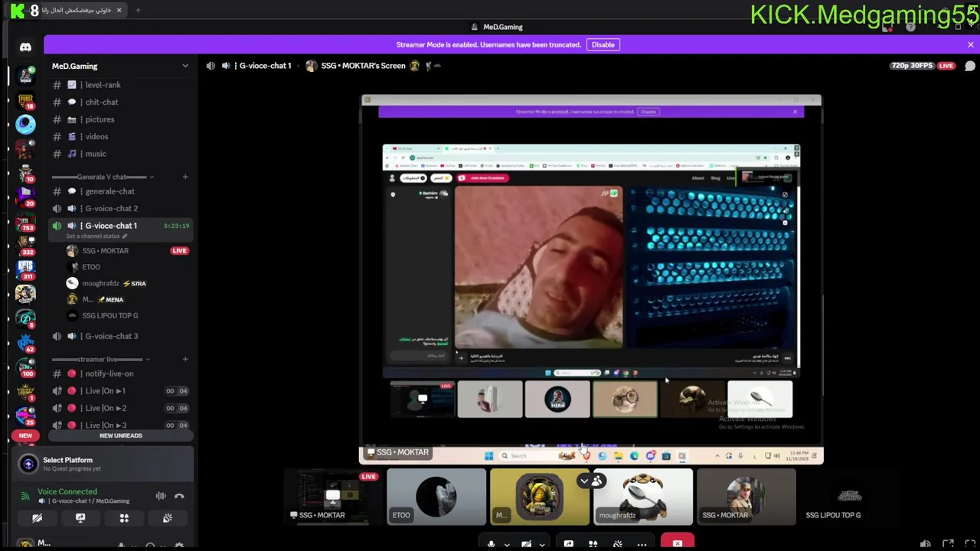Select the SSG • MOKTAR live stream tile
This screenshot has width=980, height=551.
point(333,497)
